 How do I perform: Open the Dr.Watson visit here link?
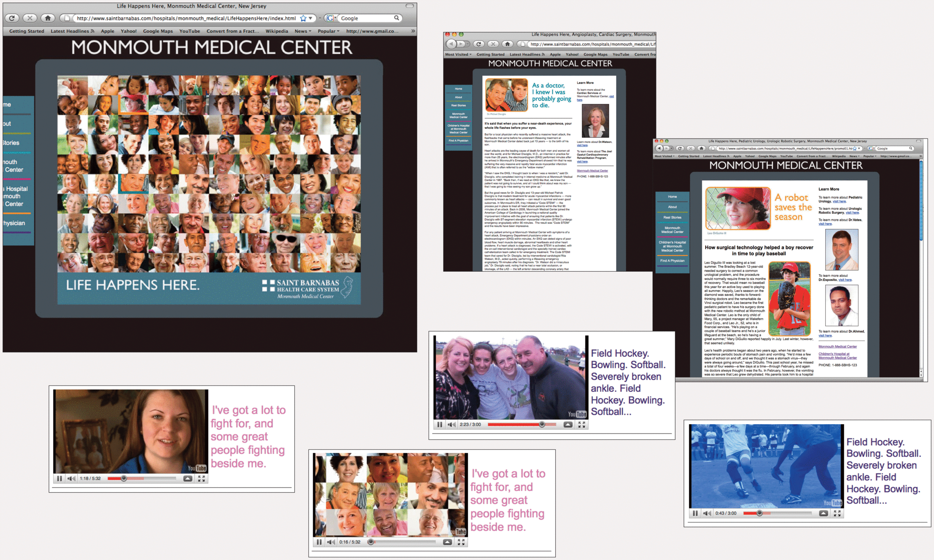click(x=582, y=145)
